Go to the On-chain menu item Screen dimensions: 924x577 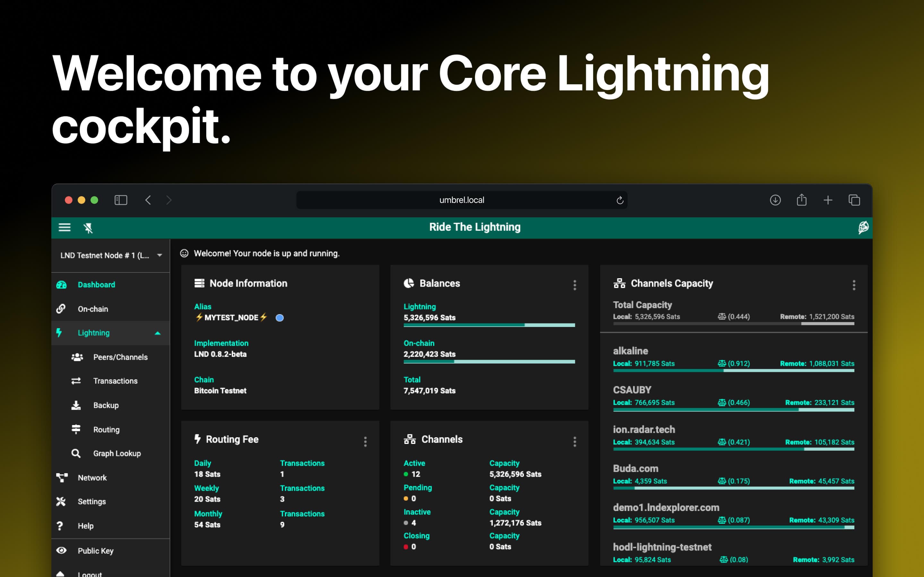click(x=93, y=309)
